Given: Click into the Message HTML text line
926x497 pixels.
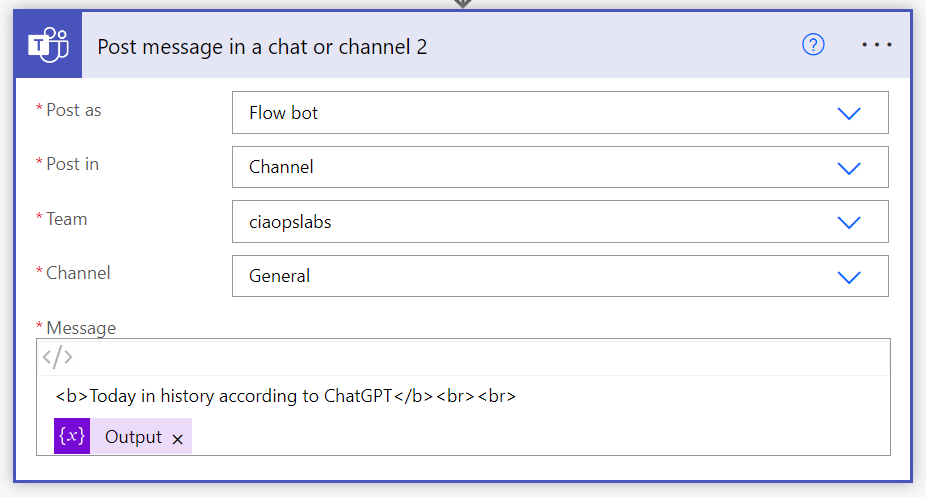Looking at the screenshot, I should tap(285, 396).
